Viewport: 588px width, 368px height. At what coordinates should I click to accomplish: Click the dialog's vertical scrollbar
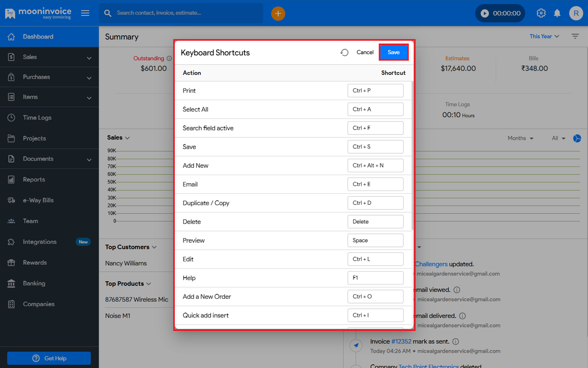(412, 155)
